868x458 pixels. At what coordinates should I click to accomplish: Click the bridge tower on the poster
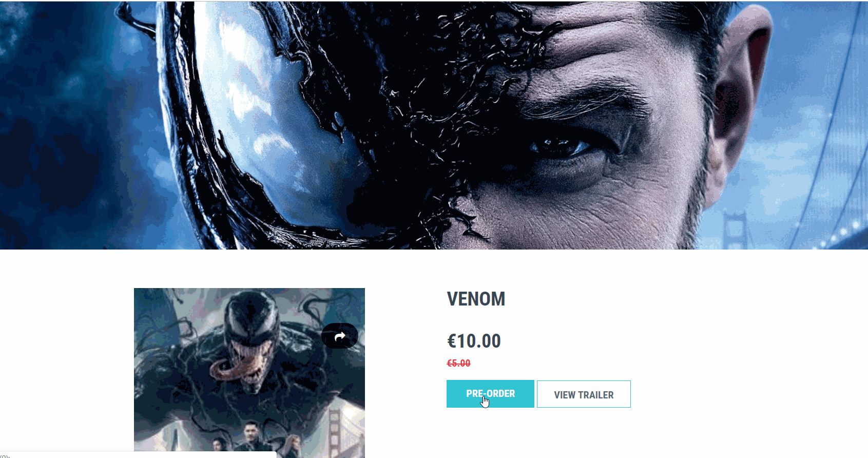coord(335,431)
